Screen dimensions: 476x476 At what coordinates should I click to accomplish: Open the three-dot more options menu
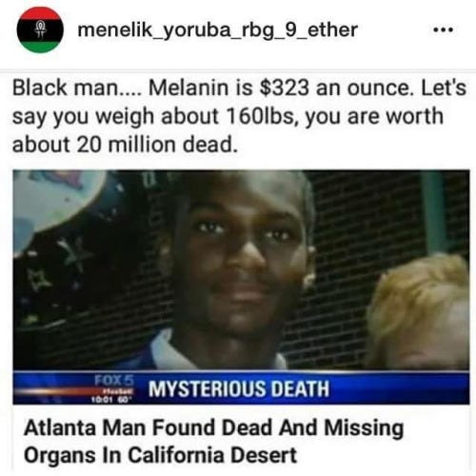[x=444, y=30]
